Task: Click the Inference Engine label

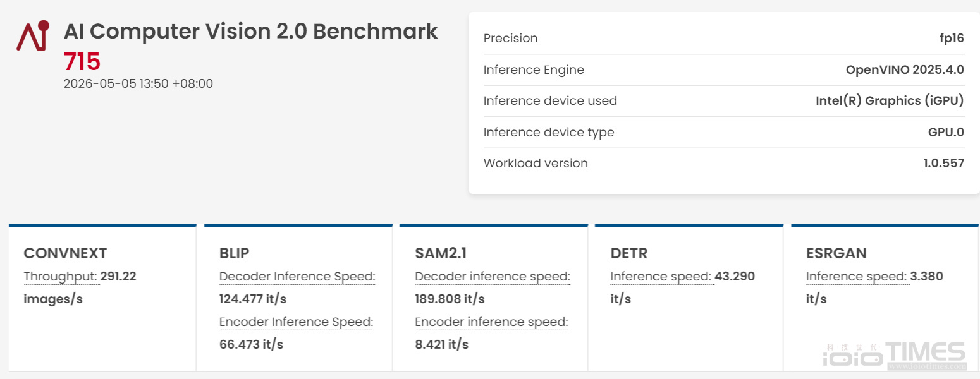Action: click(x=534, y=70)
